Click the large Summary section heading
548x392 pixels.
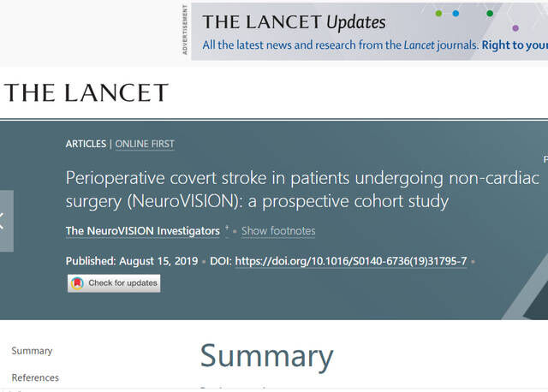coord(266,356)
